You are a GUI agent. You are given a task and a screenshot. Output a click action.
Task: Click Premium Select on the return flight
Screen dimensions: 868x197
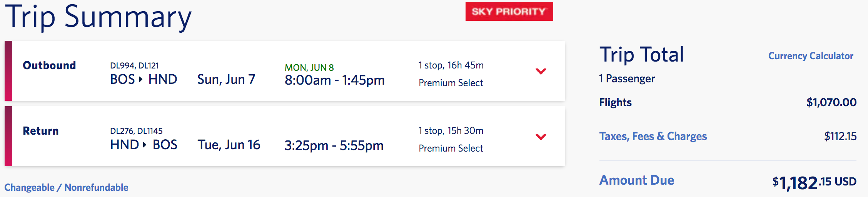tap(451, 148)
